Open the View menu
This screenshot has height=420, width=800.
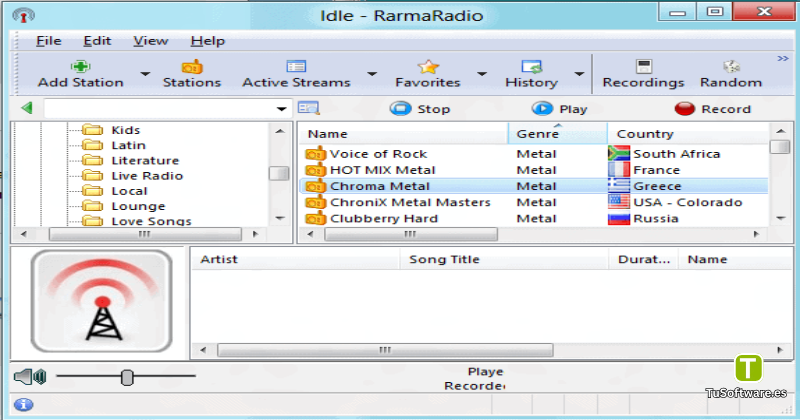151,41
